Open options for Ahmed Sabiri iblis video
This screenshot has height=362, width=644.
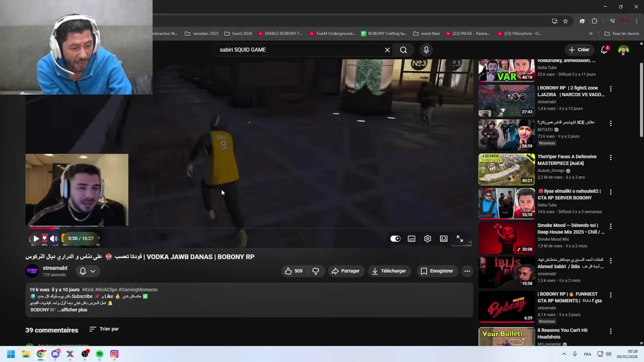click(611, 261)
